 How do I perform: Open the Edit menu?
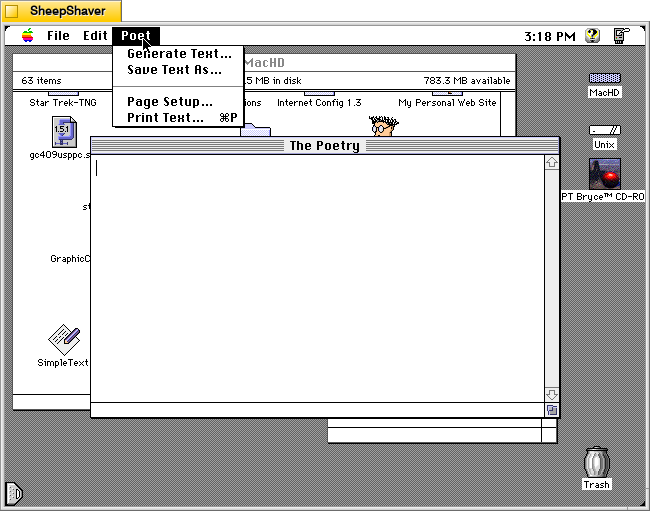(x=95, y=36)
